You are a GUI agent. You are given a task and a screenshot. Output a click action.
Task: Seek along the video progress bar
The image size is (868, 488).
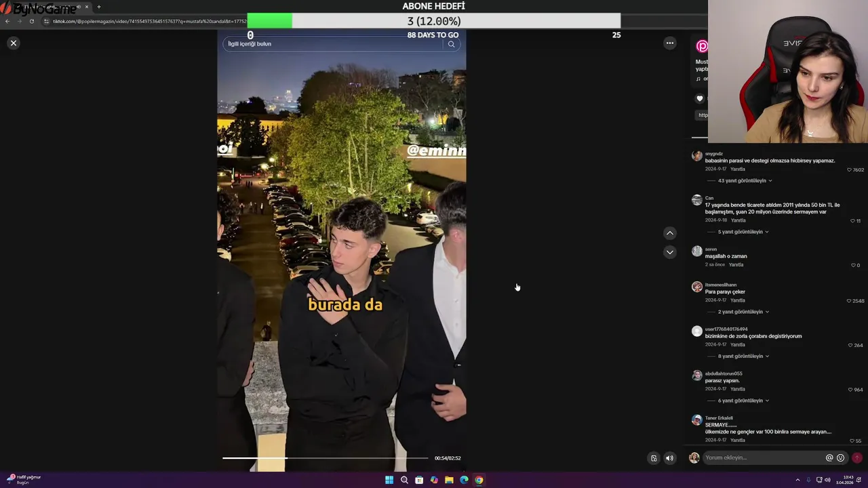[325, 458]
